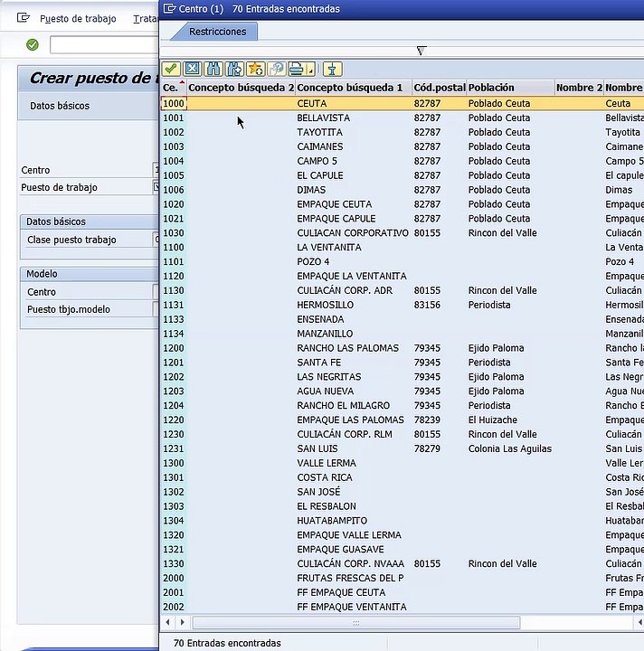The width and height of the screenshot is (644, 651).
Task: Sort by the Ce. column header
Action: click(174, 88)
